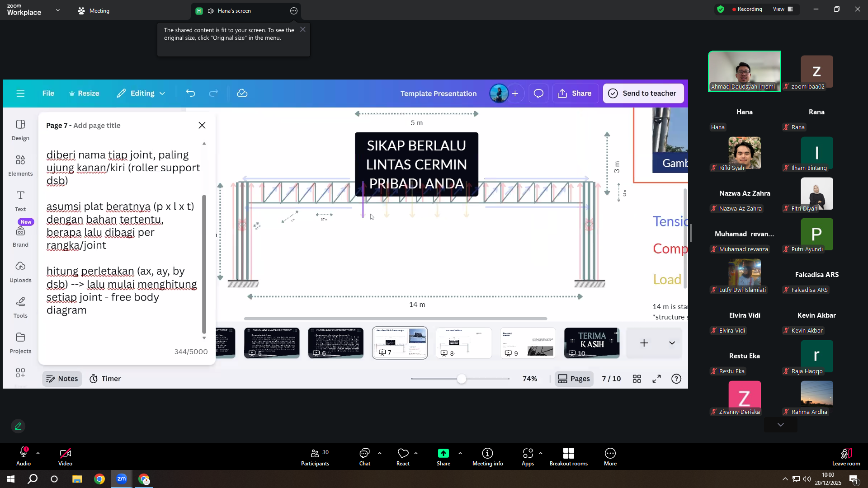
Task: Expand Zoom Workplace dropdown arrow
Action: 58,10
